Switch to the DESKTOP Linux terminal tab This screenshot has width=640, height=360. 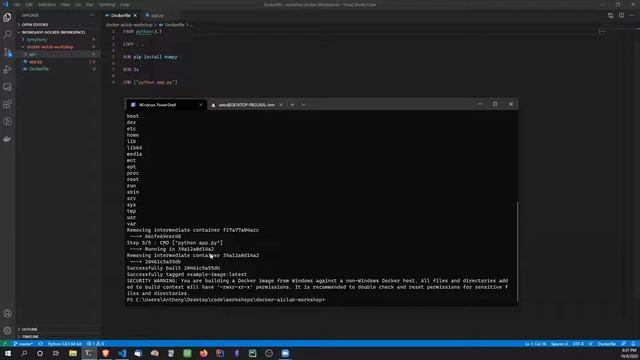[247, 104]
